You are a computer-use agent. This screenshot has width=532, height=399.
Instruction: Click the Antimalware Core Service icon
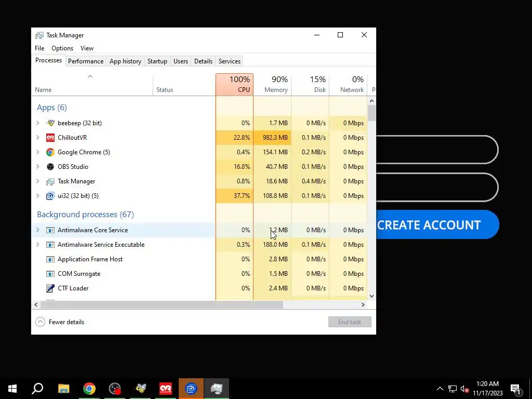[50, 230]
